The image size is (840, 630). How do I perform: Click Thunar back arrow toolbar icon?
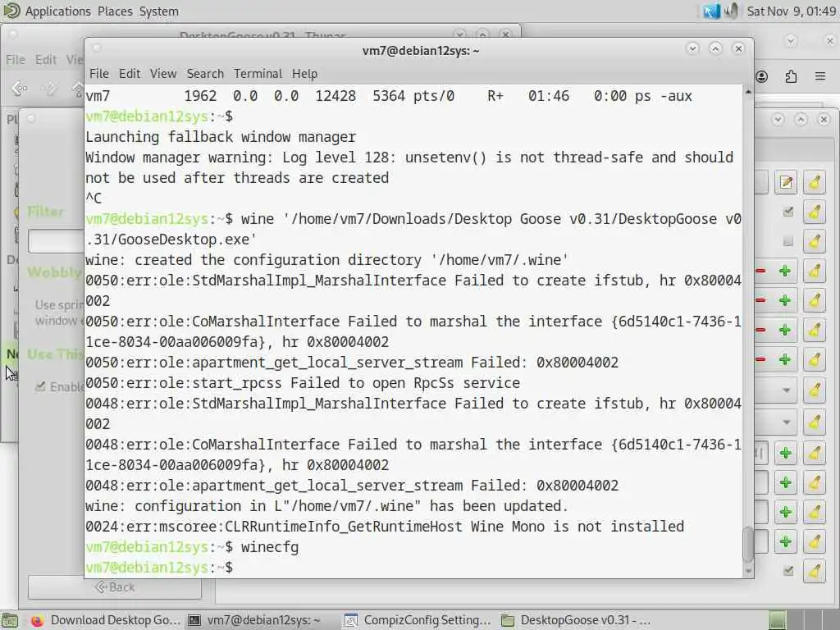click(20, 88)
